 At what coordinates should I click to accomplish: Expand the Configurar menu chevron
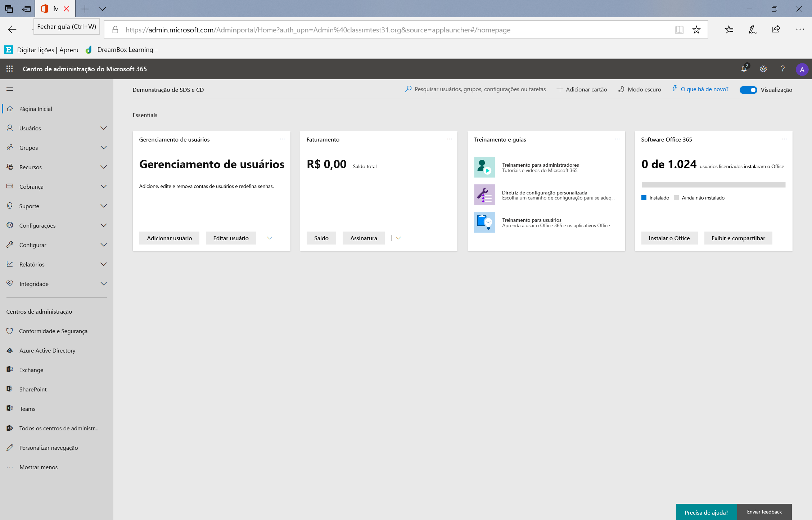(x=104, y=245)
